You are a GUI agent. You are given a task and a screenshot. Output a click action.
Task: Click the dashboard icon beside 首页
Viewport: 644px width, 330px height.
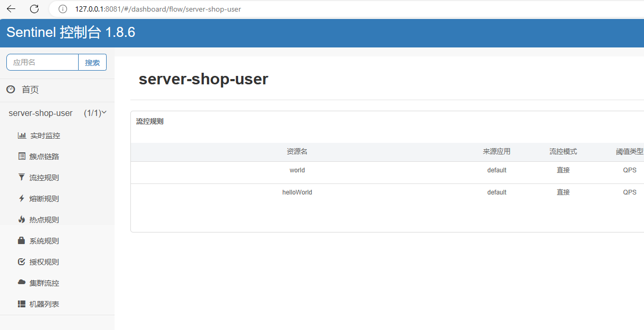(11, 90)
